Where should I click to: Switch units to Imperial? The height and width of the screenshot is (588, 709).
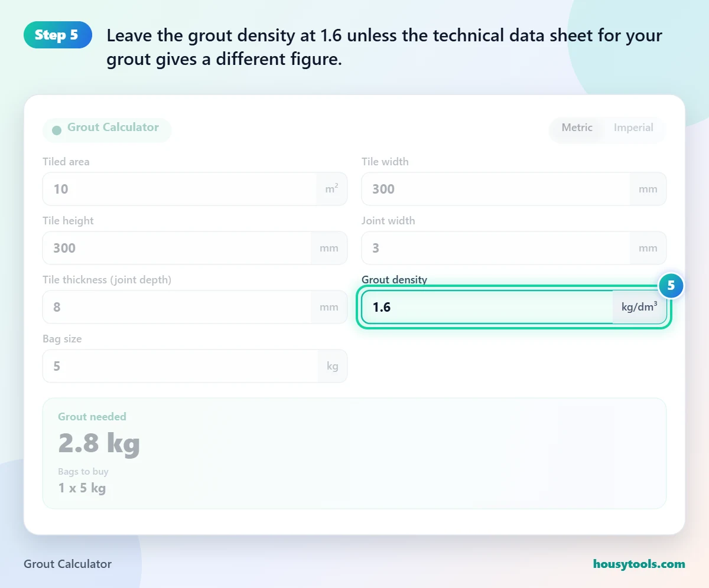pos(633,128)
